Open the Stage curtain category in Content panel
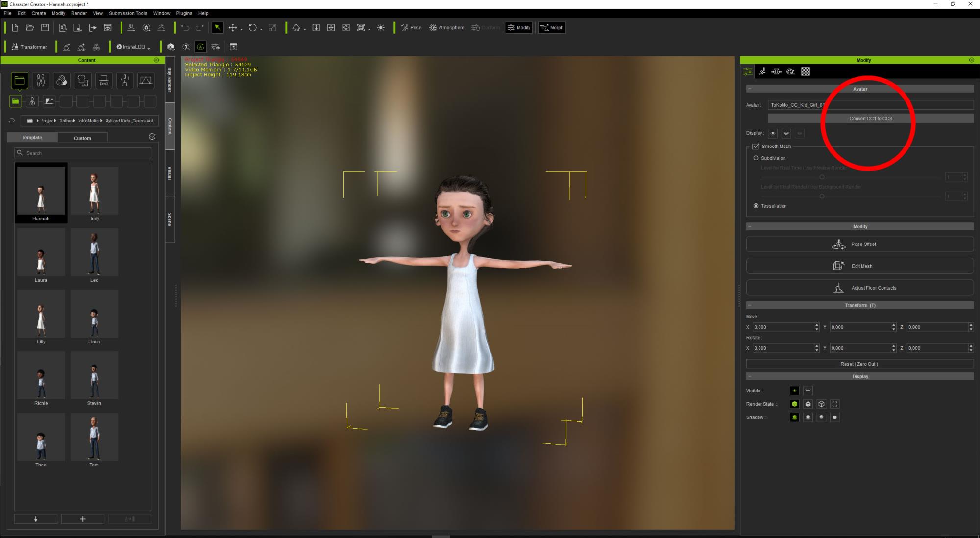Viewport: 980px width, 538px height. [x=146, y=80]
